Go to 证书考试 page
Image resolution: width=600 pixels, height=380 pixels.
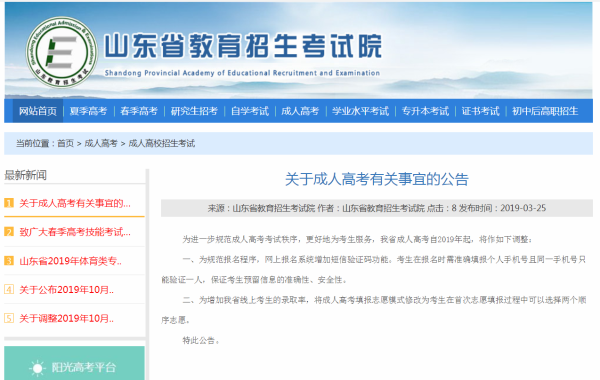pyautogui.click(x=481, y=111)
